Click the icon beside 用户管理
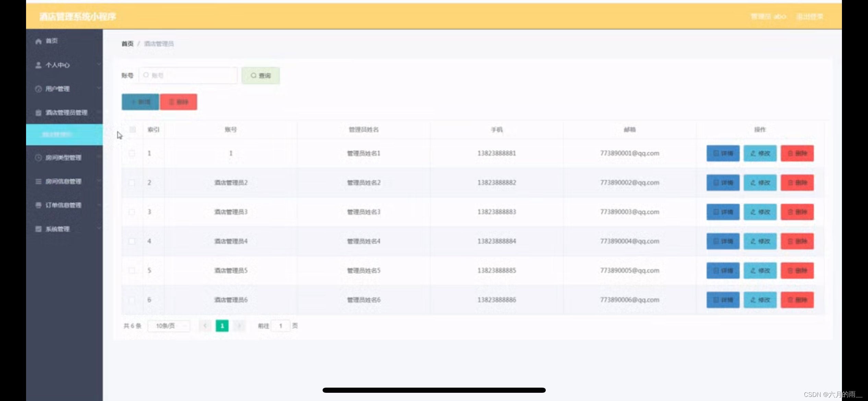This screenshot has width=868, height=401. 38,89
